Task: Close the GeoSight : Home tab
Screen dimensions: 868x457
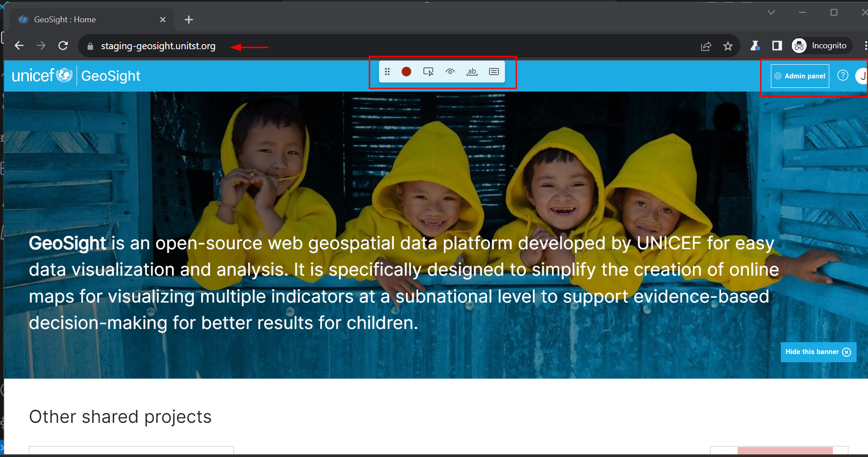Action: [163, 20]
